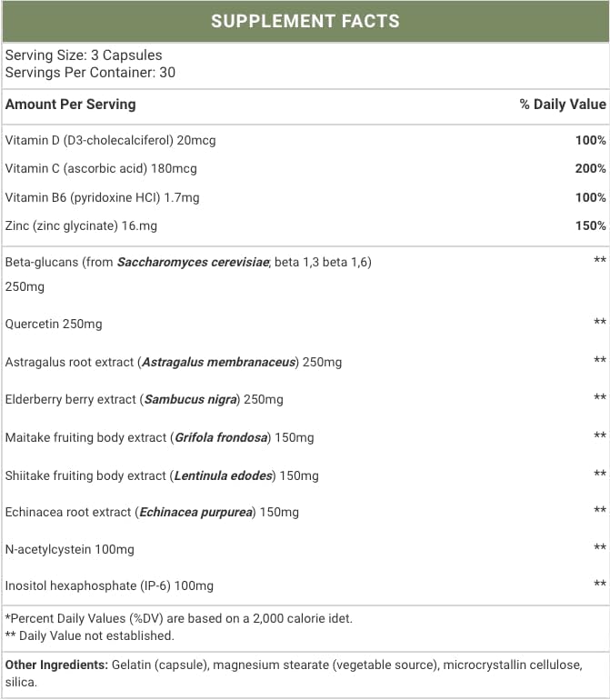Click Inositol hexaphosphate (IP-6) 100mg row

pos(305,585)
